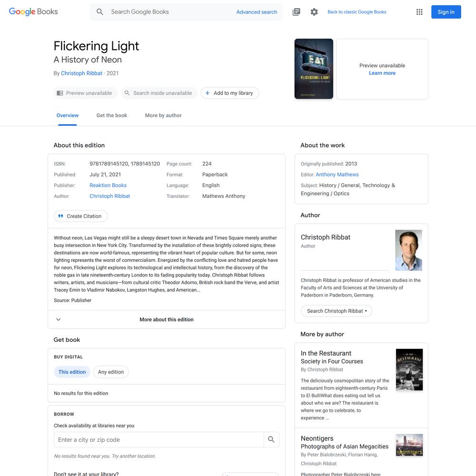Image resolution: width=476 pixels, height=476 pixels.
Task: Click the magnifier icon in the search bar
Action: [x=99, y=12]
